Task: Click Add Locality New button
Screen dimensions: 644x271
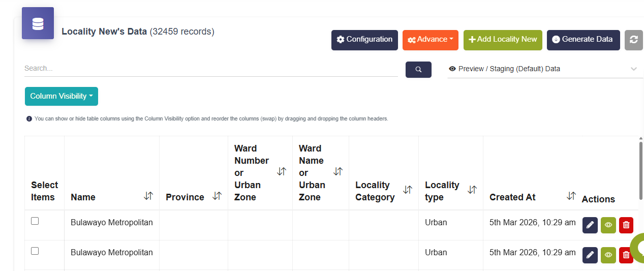Action: pos(503,40)
